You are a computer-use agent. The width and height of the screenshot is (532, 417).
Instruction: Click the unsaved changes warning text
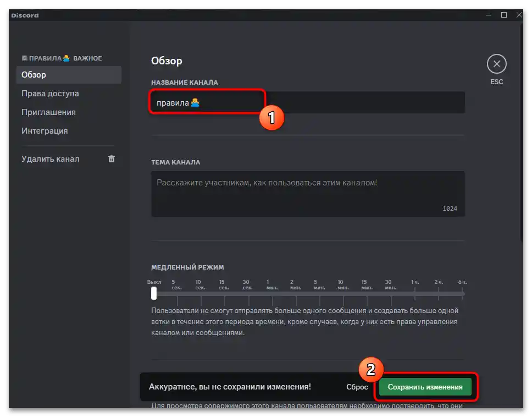[230, 387]
